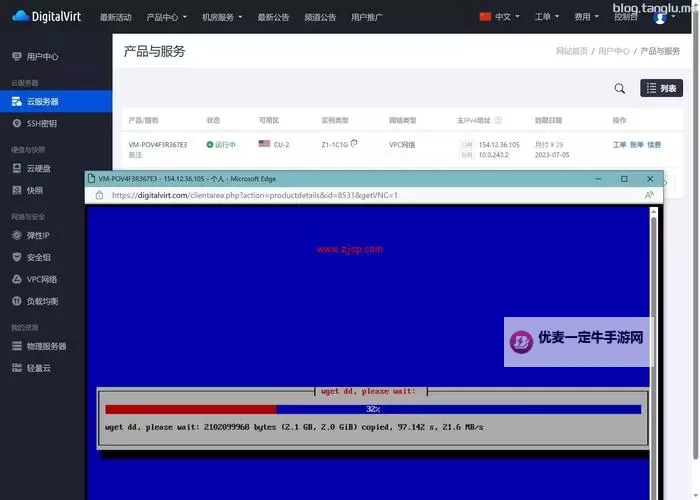Click the CU-2 region cell
The width and height of the screenshot is (700, 500).
[274, 144]
